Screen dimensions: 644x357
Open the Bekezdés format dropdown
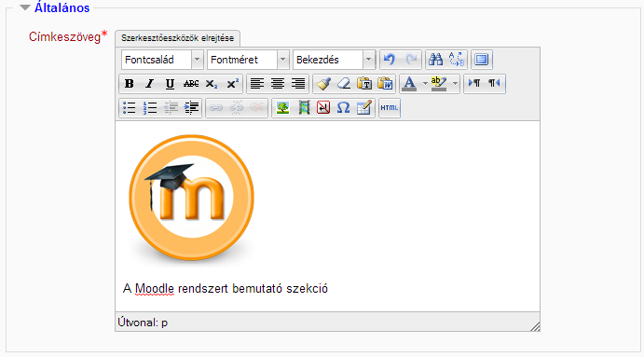[334, 60]
